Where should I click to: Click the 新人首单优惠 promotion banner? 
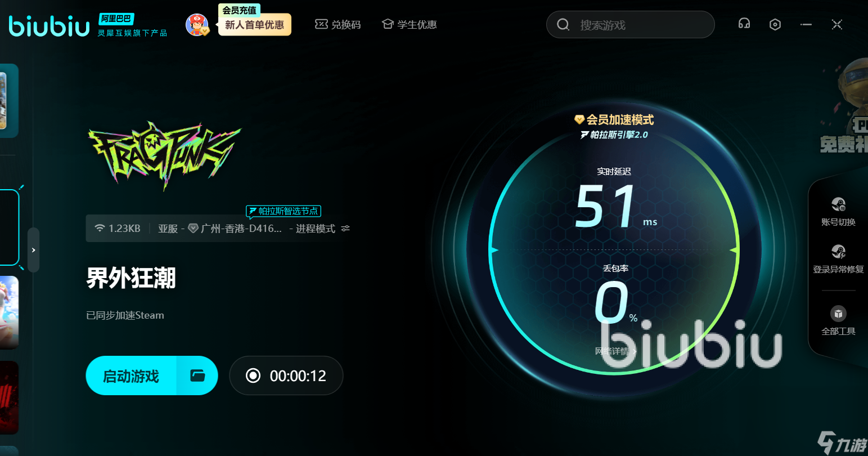pos(254,25)
